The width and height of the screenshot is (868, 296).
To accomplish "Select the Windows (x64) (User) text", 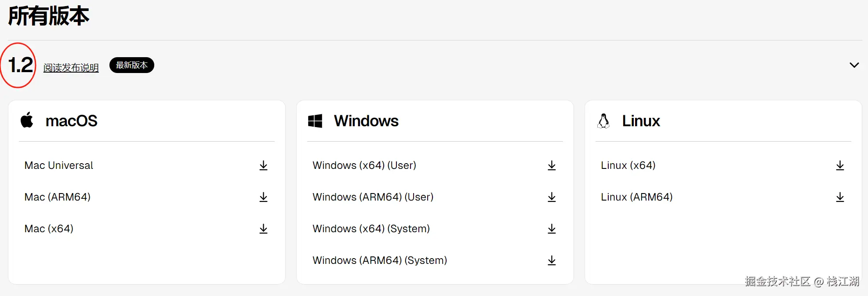I will [364, 165].
